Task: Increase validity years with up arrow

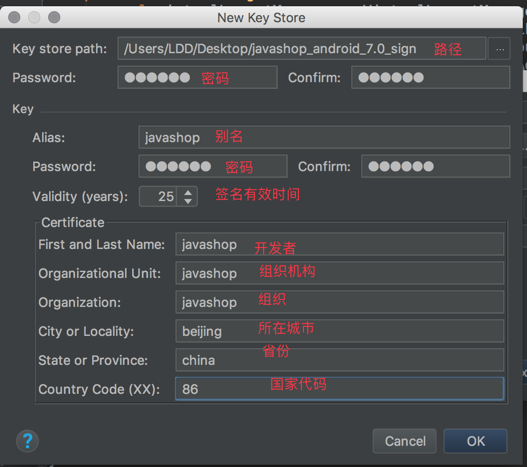Action: 188,193
